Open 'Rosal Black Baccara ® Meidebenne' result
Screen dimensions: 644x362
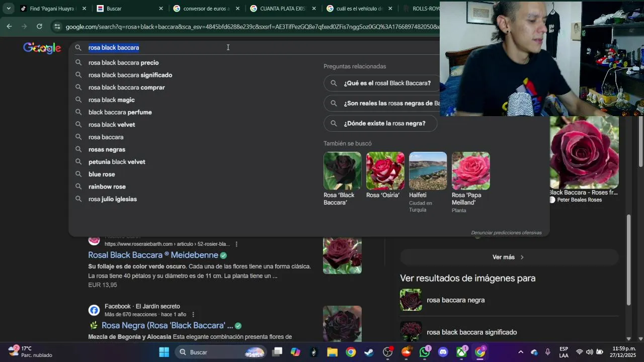(x=153, y=255)
